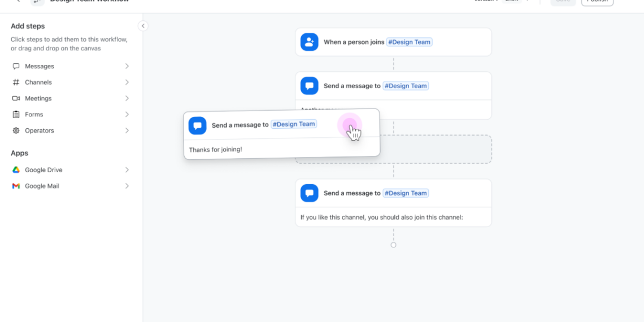The width and height of the screenshot is (644, 322).
Task: Collapse the Add steps sidebar panel
Action: [143, 26]
